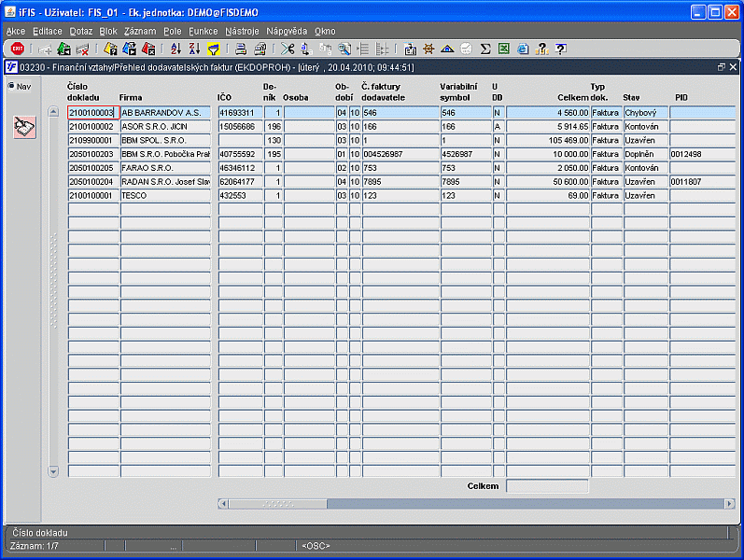Click IČO value 40755592
The height and width of the screenshot is (560, 744).
tap(240, 154)
